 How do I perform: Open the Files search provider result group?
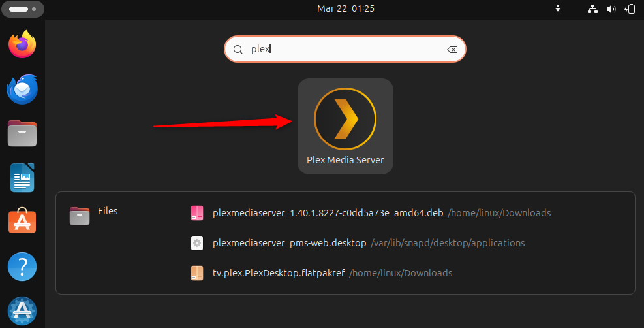[x=94, y=216]
